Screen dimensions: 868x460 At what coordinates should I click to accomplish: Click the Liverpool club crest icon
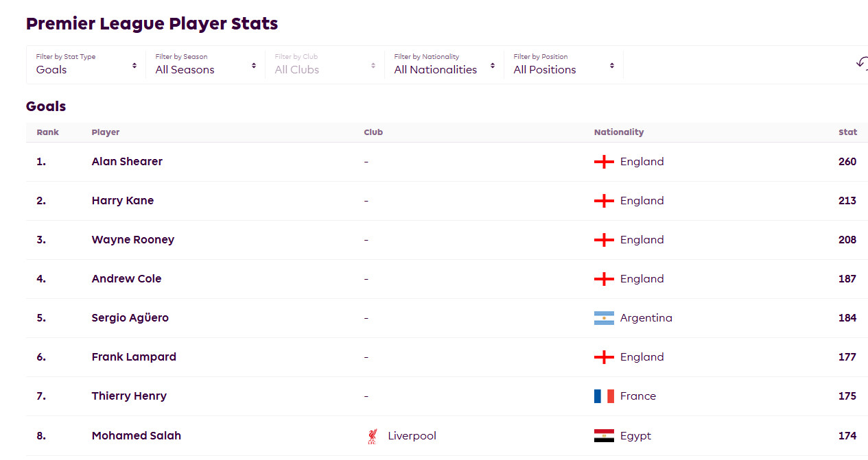click(x=373, y=436)
